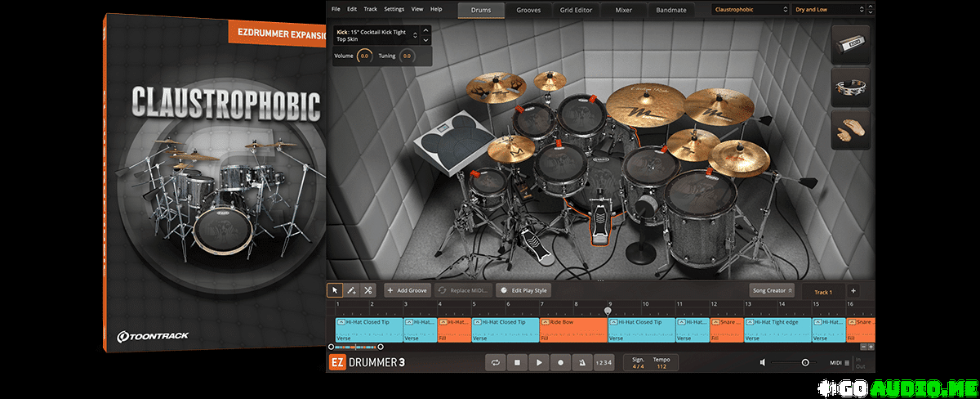Open the MIDI settings menu icon
This screenshot has width=980, height=399.
tap(847, 362)
